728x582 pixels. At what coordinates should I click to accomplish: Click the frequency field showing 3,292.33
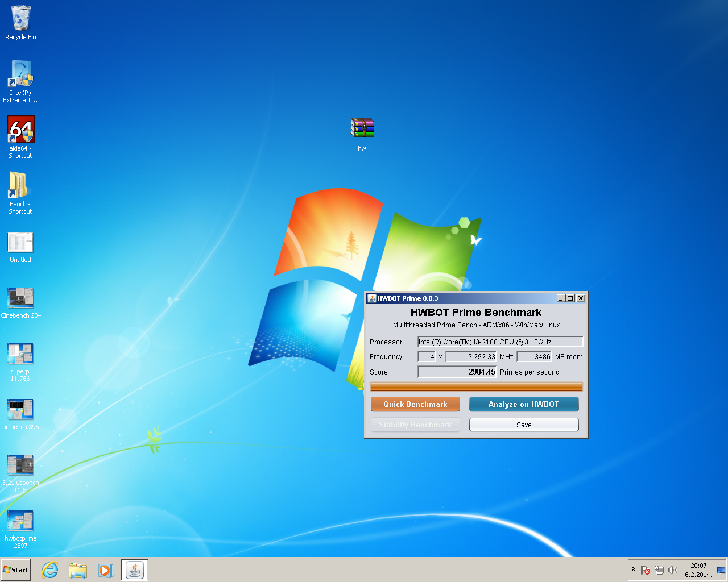[471, 357]
